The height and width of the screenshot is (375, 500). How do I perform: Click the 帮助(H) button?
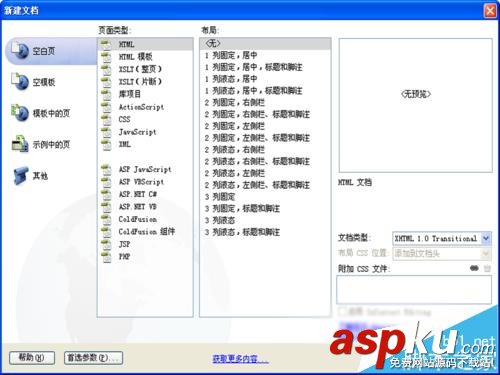click(32, 358)
